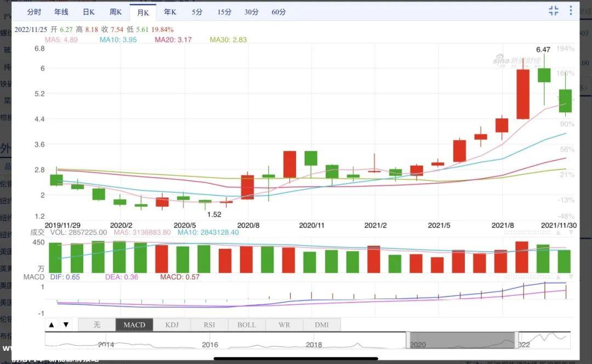Screen dimensions: 592x364
Task: Click the DEA: 0.36 value
Action: 122,277
